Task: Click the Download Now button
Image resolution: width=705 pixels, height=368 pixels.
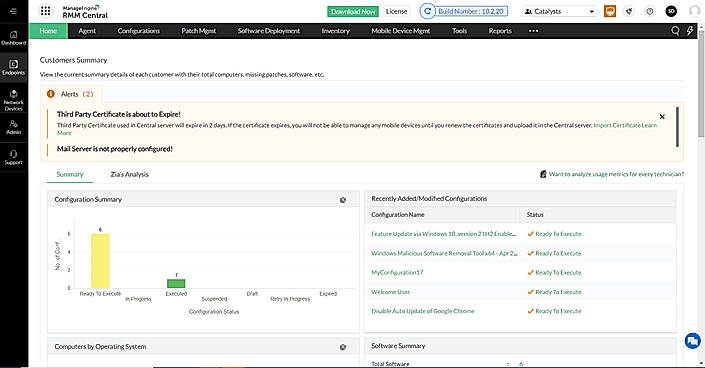Action: pyautogui.click(x=353, y=11)
